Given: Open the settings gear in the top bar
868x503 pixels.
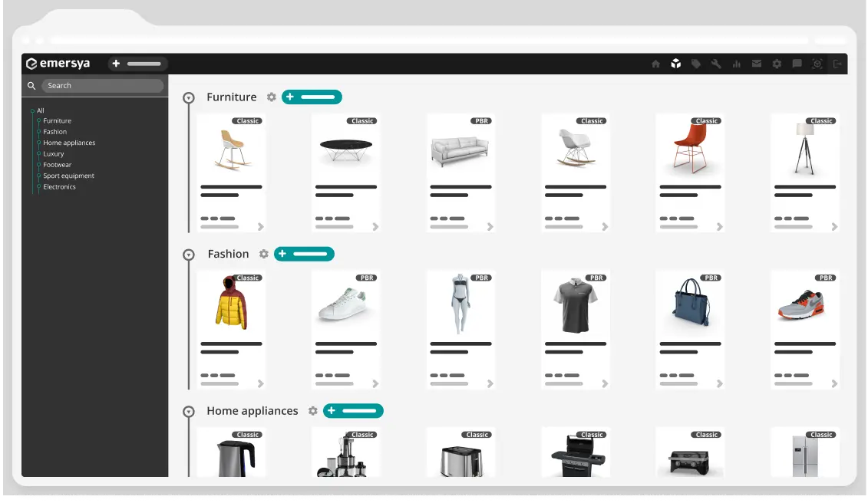Looking at the screenshot, I should point(777,64).
